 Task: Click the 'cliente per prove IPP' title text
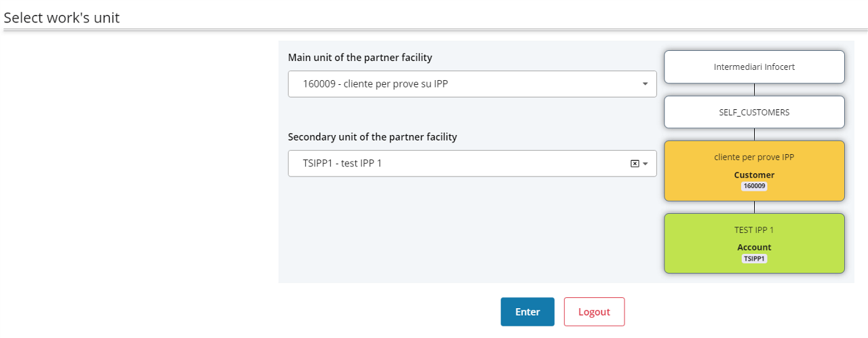pos(754,157)
